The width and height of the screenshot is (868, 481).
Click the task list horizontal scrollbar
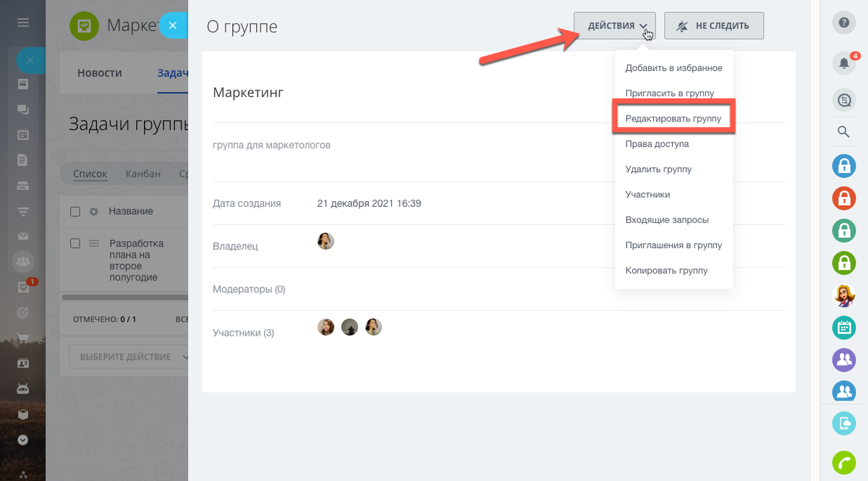click(124, 297)
